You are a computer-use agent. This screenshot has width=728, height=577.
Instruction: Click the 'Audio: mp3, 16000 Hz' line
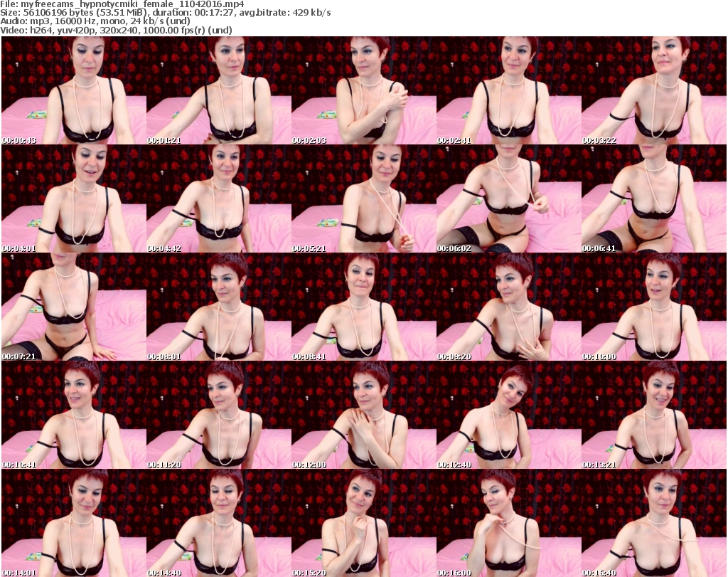(x=95, y=22)
